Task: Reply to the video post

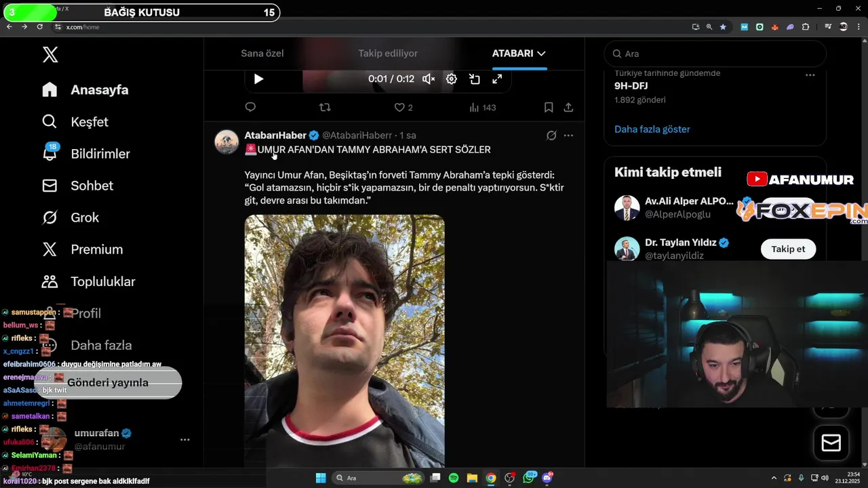Action: (250, 107)
